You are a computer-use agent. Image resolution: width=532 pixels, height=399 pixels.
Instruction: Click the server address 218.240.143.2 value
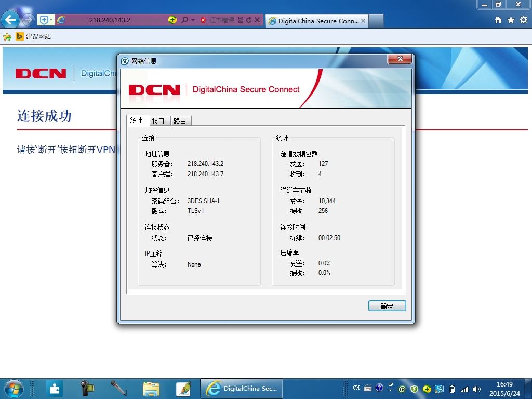206,164
